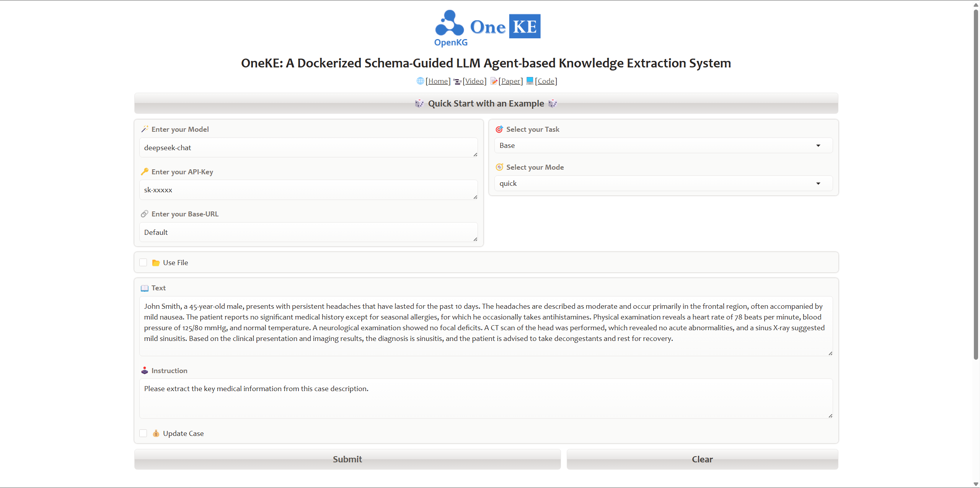
Task: Click the 'Select your Task' label
Action: click(x=533, y=129)
